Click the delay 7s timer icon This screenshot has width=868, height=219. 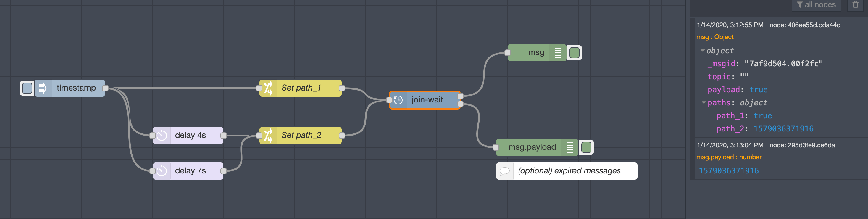pos(162,171)
